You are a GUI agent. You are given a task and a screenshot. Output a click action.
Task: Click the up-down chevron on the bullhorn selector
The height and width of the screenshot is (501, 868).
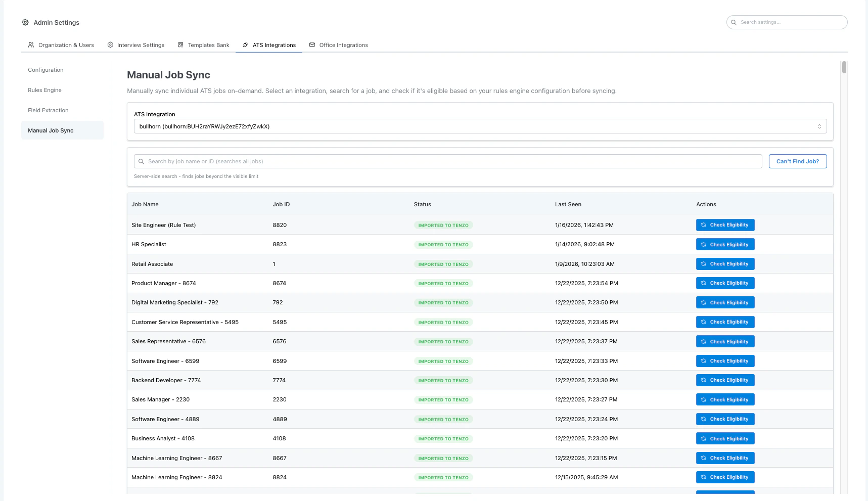pos(820,126)
